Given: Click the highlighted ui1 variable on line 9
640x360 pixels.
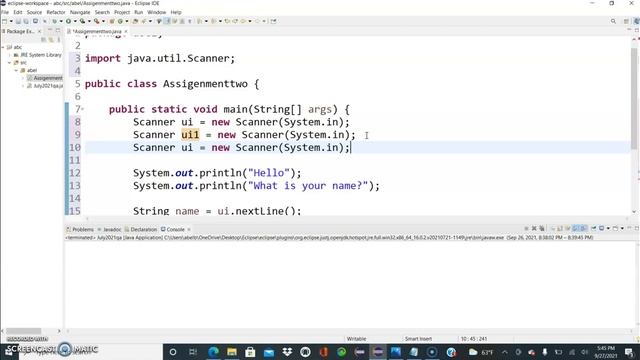Looking at the screenshot, I should [x=190, y=135].
